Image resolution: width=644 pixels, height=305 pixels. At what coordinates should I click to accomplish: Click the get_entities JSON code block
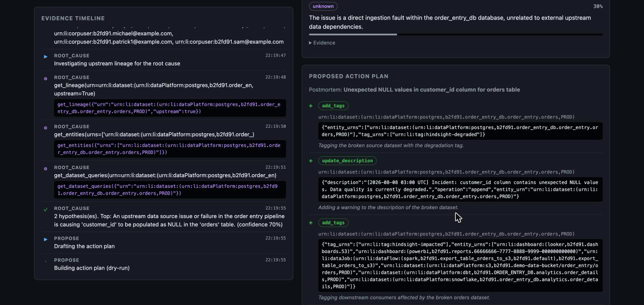click(170, 149)
